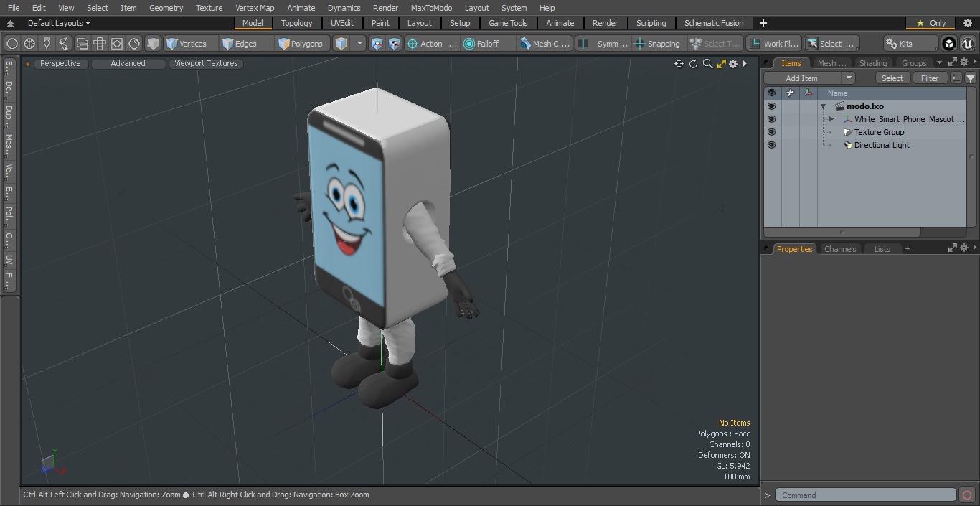Click the red record circle beside Command
This screenshot has width=980, height=506.
tap(967, 495)
